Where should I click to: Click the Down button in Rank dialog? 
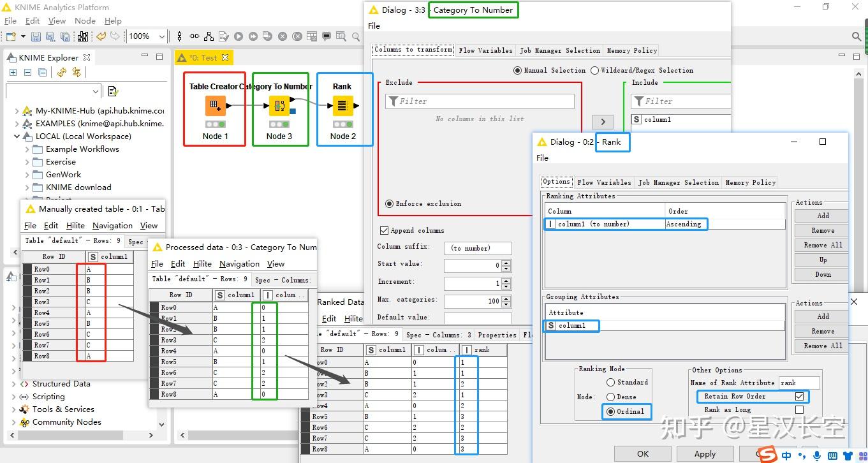pyautogui.click(x=823, y=274)
